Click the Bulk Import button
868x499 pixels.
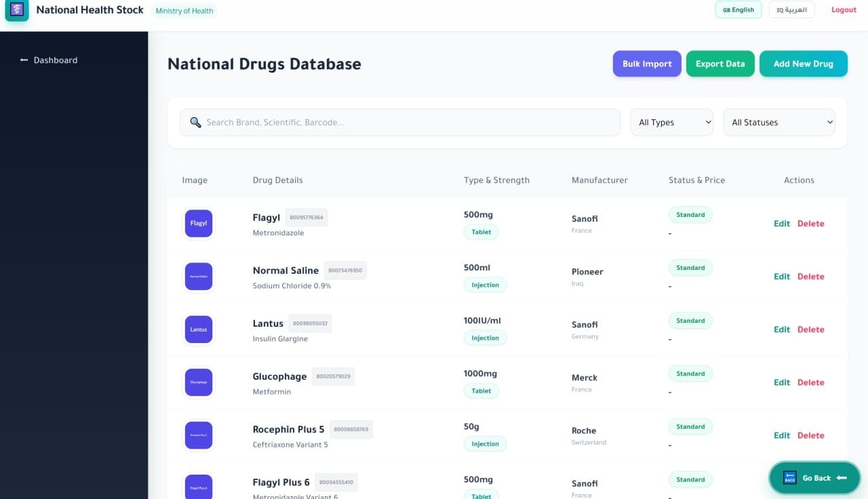(x=647, y=64)
